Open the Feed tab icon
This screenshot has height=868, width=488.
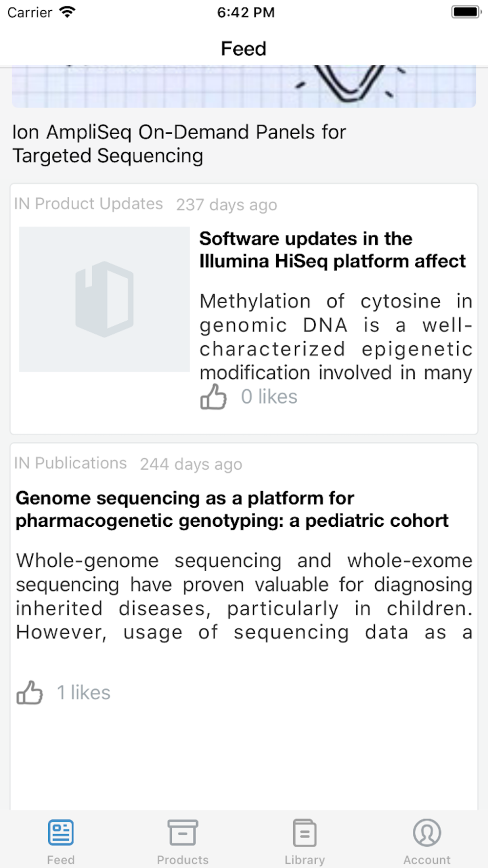click(61, 832)
